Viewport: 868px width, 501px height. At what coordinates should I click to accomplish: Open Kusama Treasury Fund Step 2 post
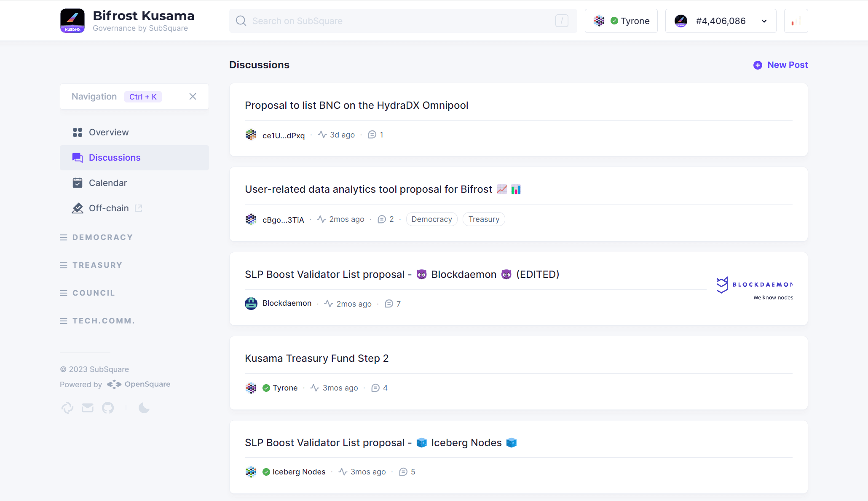(x=316, y=358)
